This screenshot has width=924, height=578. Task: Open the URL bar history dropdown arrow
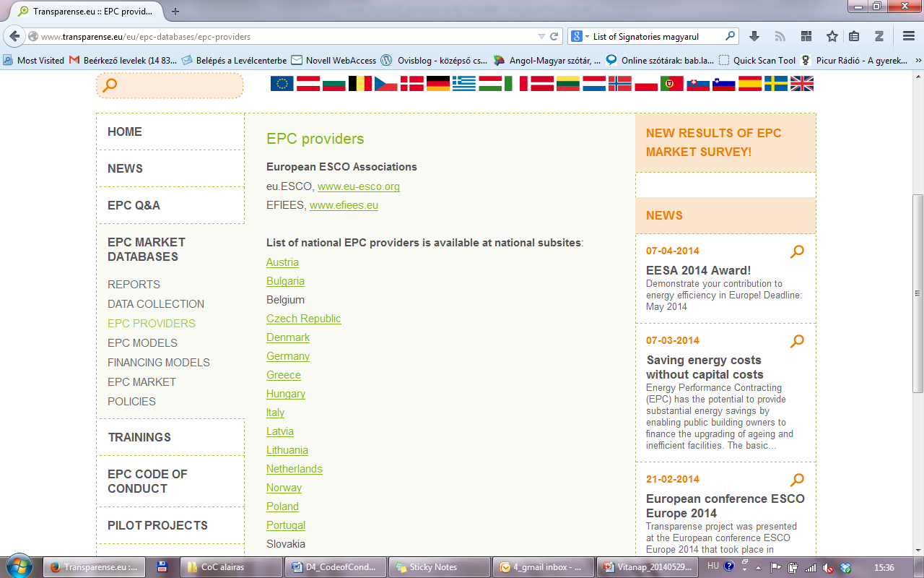(541, 36)
